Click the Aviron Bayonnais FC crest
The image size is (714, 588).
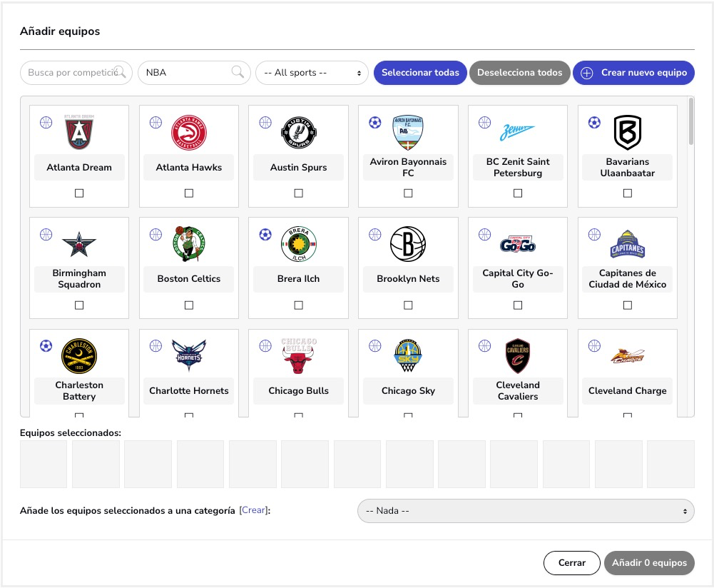tap(408, 133)
